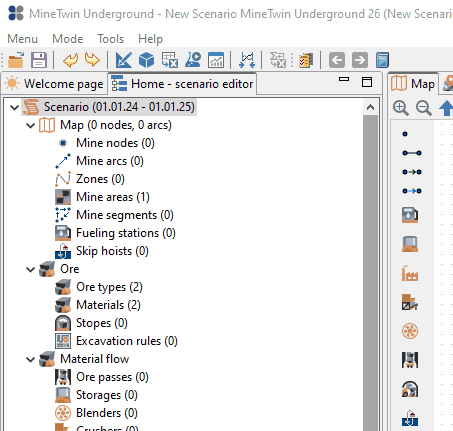Collapse the Material flow node

pyautogui.click(x=31, y=359)
